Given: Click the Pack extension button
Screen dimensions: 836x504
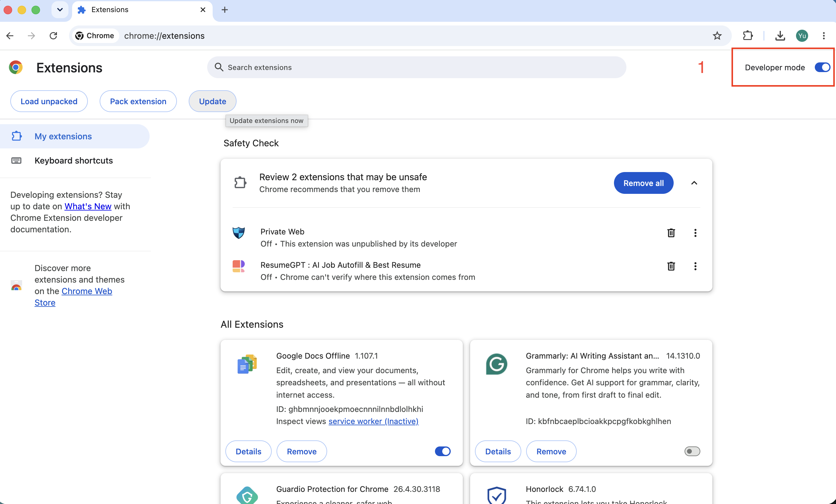Looking at the screenshot, I should click(x=138, y=101).
